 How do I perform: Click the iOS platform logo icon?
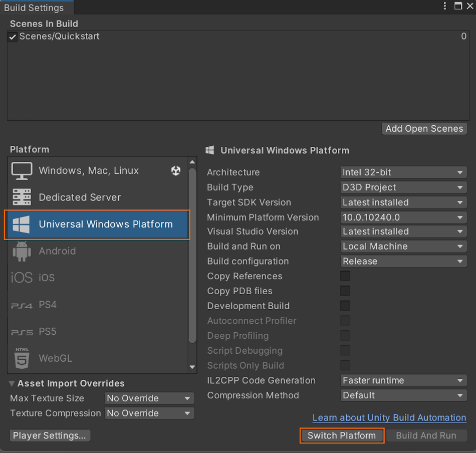pyautogui.click(x=22, y=278)
